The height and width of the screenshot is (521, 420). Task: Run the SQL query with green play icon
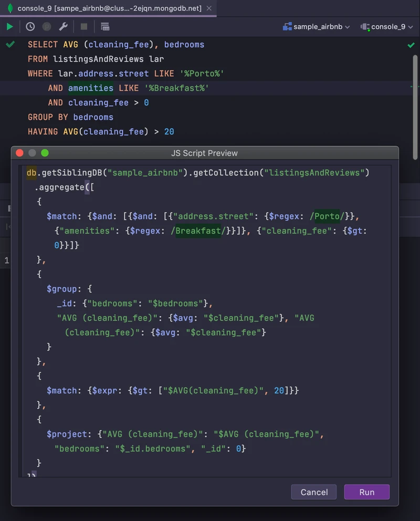9,26
